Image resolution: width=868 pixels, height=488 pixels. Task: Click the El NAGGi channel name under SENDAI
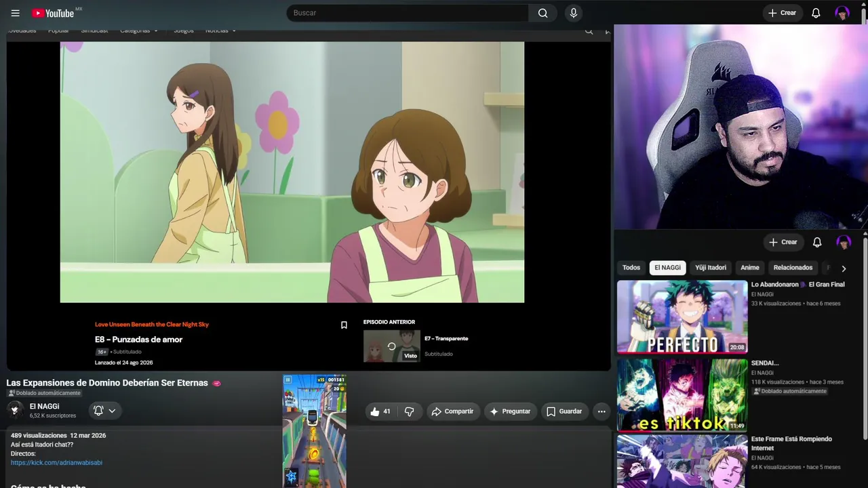(x=762, y=373)
